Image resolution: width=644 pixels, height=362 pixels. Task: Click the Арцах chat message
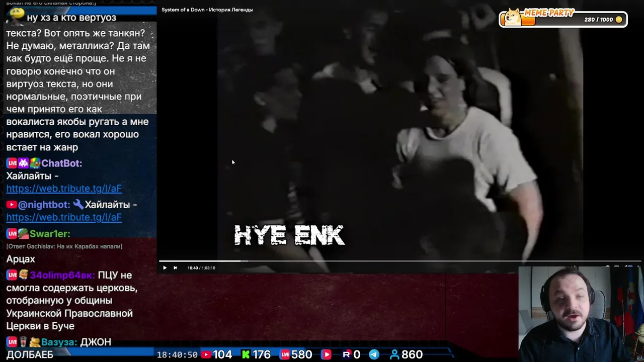(21, 259)
